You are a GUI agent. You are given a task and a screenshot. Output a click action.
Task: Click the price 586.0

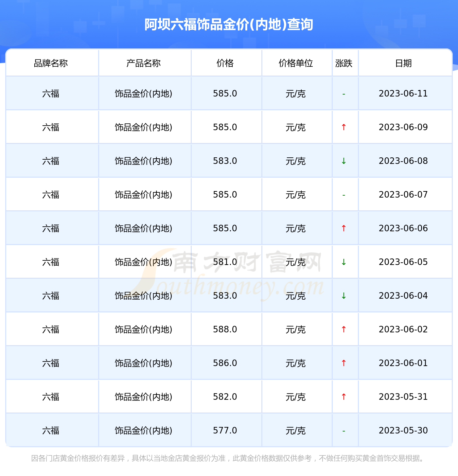(x=225, y=363)
